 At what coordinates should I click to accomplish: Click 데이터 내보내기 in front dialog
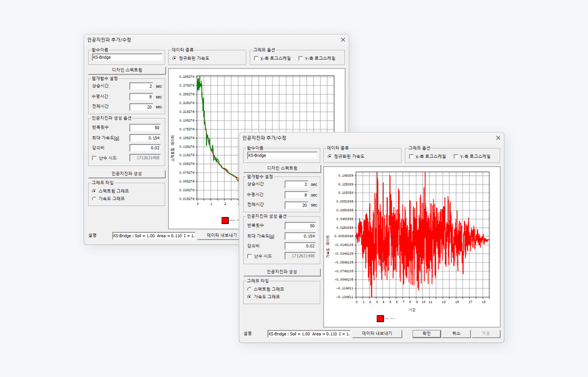(x=377, y=333)
